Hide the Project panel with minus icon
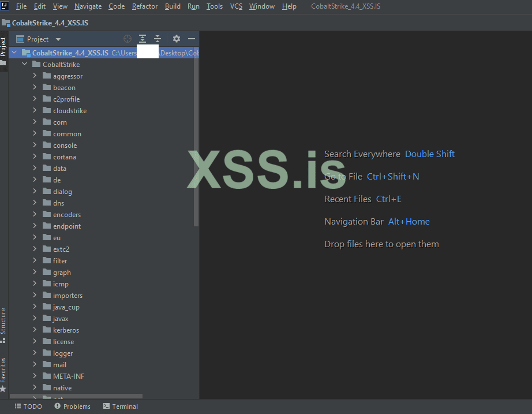Image resolution: width=532 pixels, height=414 pixels. 192,39
